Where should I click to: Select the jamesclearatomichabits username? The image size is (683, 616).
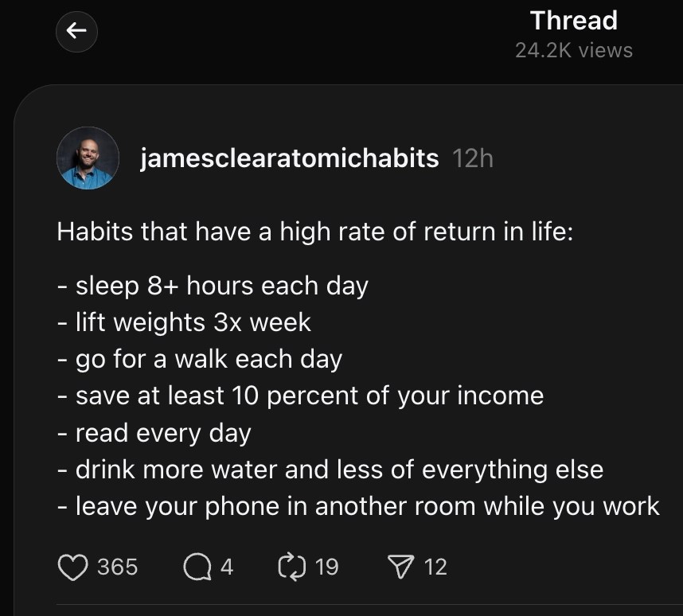click(287, 158)
